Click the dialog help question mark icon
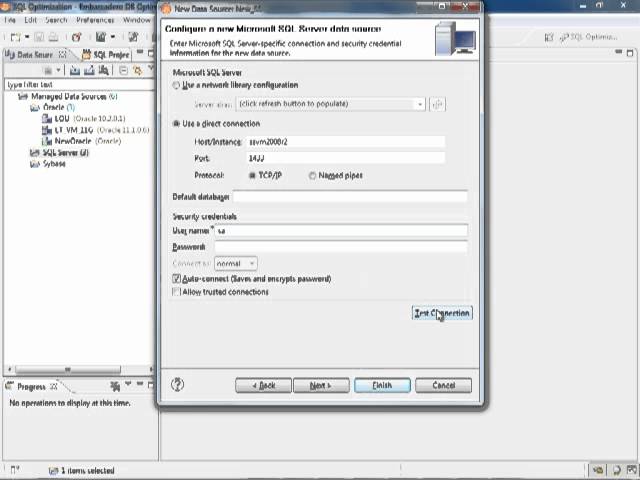 177,384
